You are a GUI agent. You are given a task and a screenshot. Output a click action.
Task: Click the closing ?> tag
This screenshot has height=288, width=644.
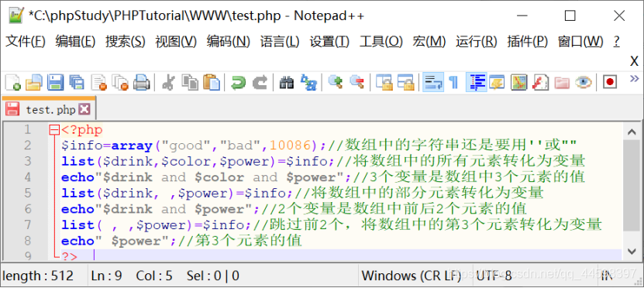pos(70,257)
